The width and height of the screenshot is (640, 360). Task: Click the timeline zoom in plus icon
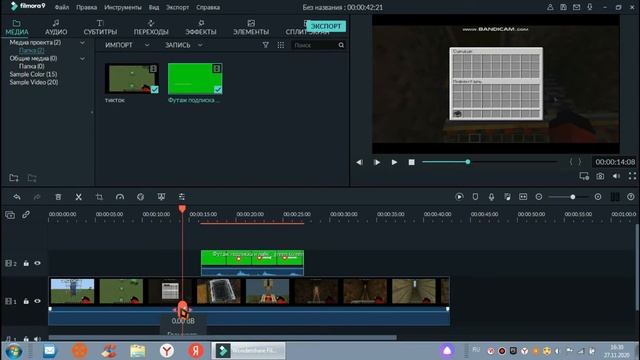click(598, 197)
